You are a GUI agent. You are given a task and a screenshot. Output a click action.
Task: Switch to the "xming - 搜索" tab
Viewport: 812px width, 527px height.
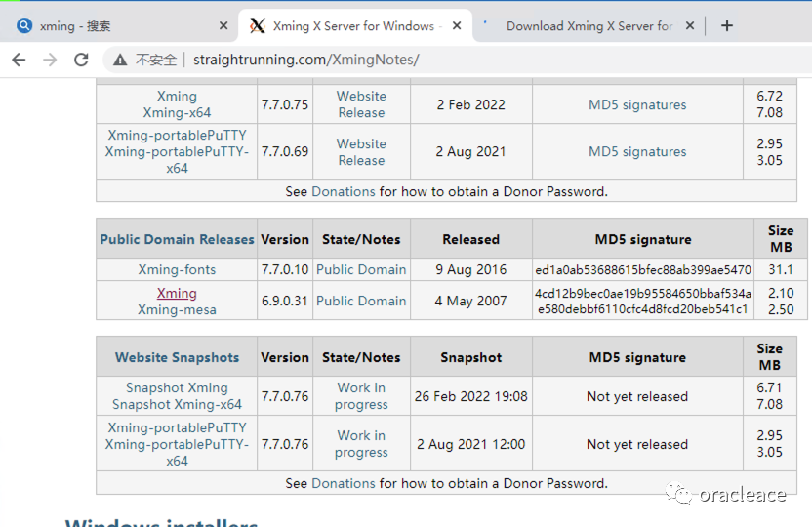click(107, 26)
